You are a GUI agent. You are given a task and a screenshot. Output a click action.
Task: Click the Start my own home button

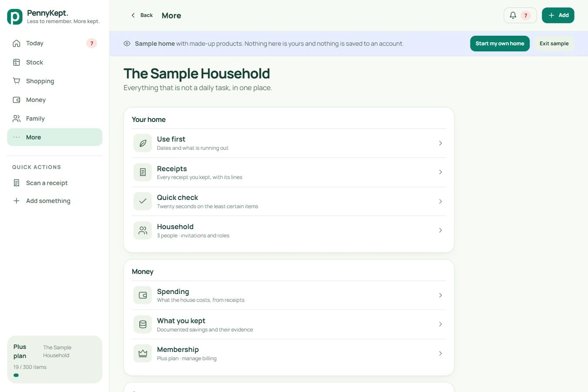point(500,44)
